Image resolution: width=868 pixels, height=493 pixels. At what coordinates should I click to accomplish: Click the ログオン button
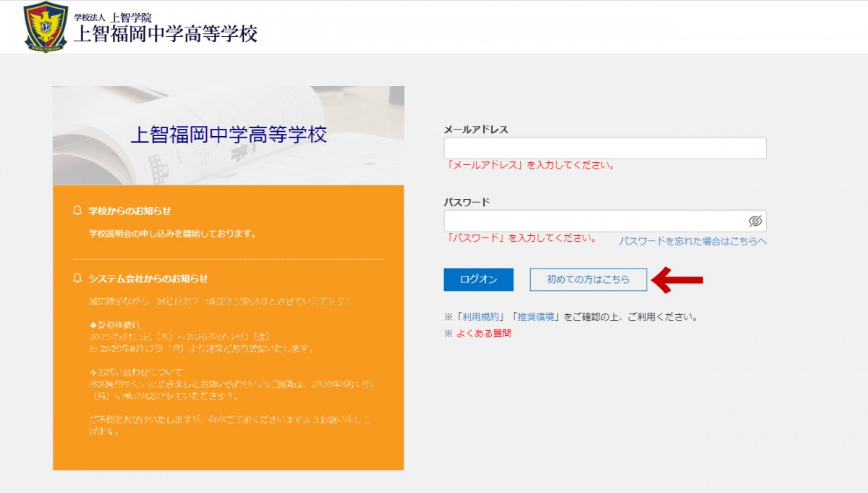pyautogui.click(x=478, y=279)
